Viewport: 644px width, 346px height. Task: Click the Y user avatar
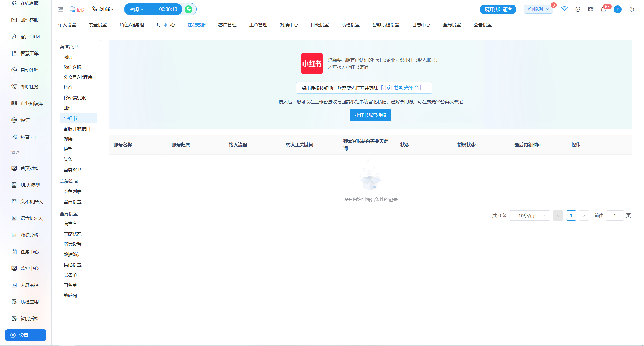coord(618,9)
